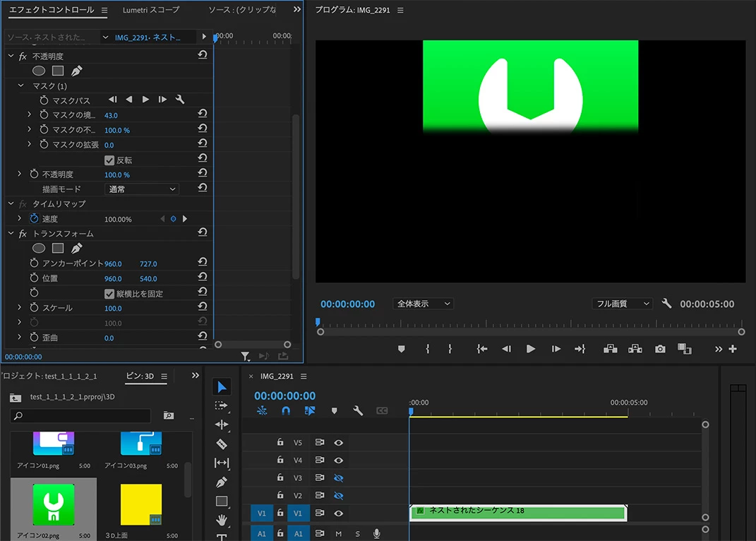756x541 pixels.
Task: Open program monitor IMG_2291 panel menu
Action: pos(400,10)
